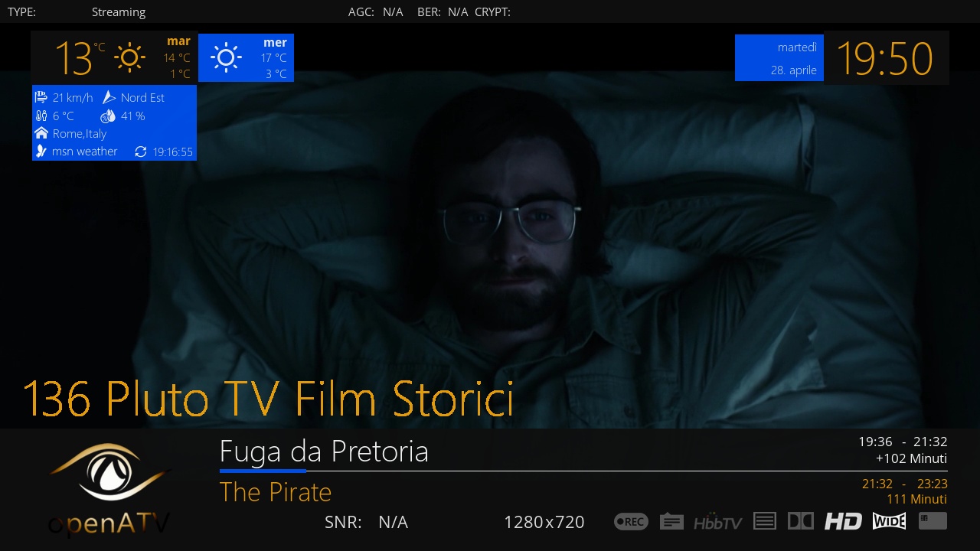Click the martedì 28. aprile date box
Screen dimensions: 980x551
pyautogui.click(x=779, y=57)
